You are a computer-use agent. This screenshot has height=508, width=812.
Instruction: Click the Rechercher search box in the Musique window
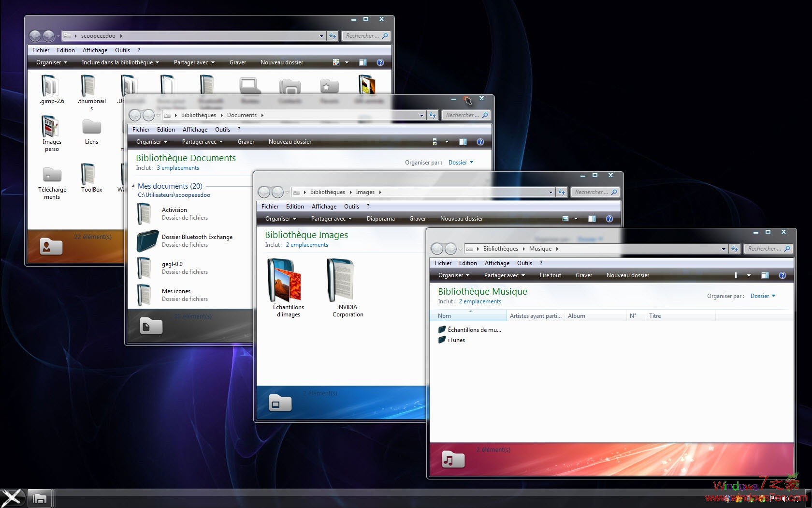click(766, 249)
